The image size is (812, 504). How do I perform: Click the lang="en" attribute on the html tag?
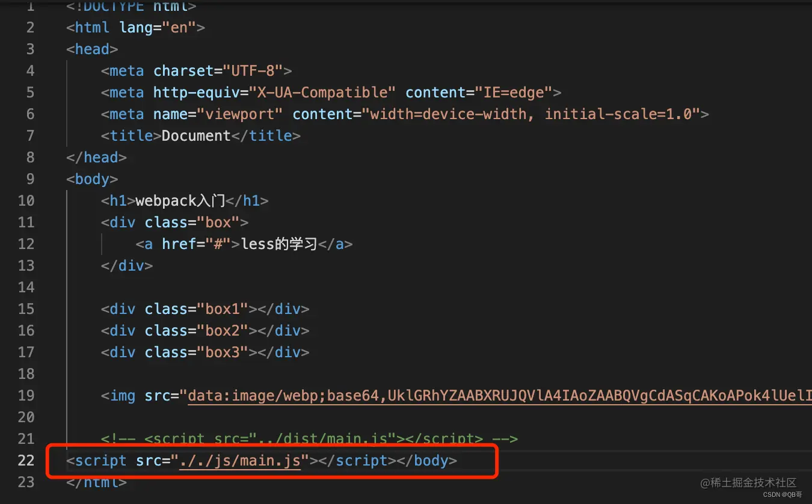click(x=158, y=28)
